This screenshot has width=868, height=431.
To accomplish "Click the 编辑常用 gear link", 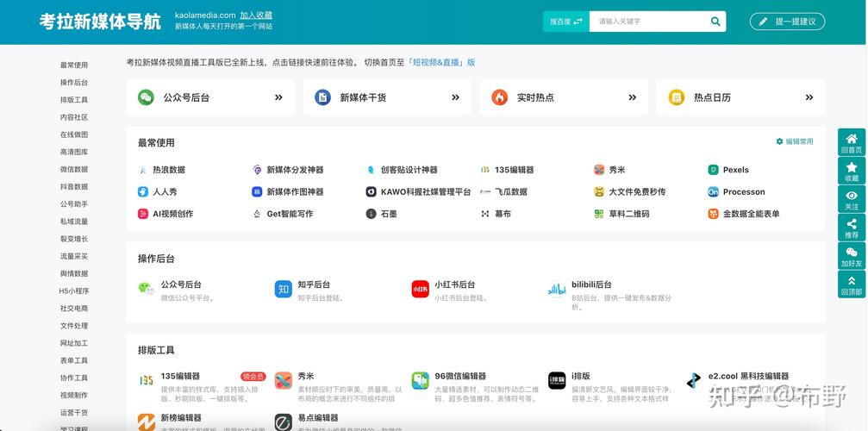I will [x=795, y=141].
